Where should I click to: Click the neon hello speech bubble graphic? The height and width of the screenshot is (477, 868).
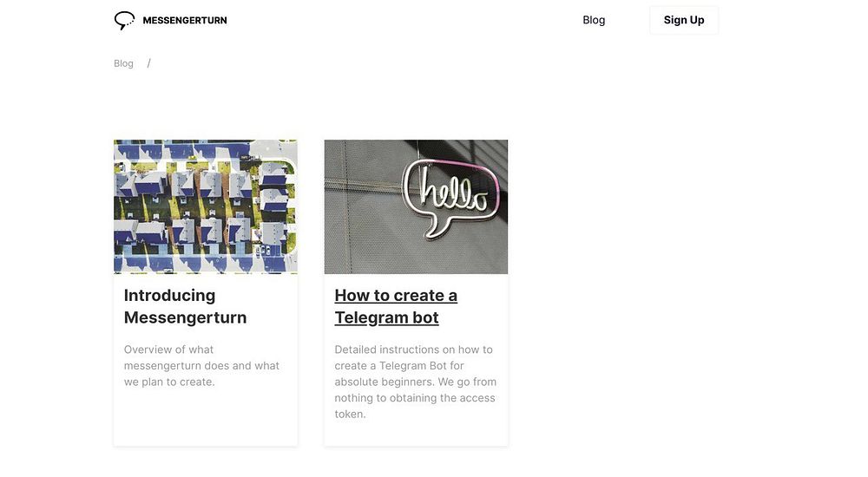[450, 199]
